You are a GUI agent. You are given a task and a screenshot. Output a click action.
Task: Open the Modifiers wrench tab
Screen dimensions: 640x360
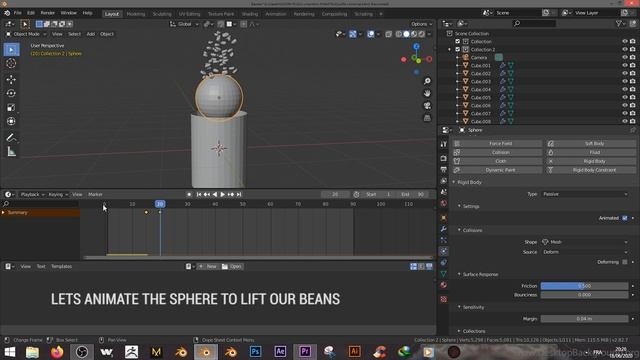click(x=444, y=229)
